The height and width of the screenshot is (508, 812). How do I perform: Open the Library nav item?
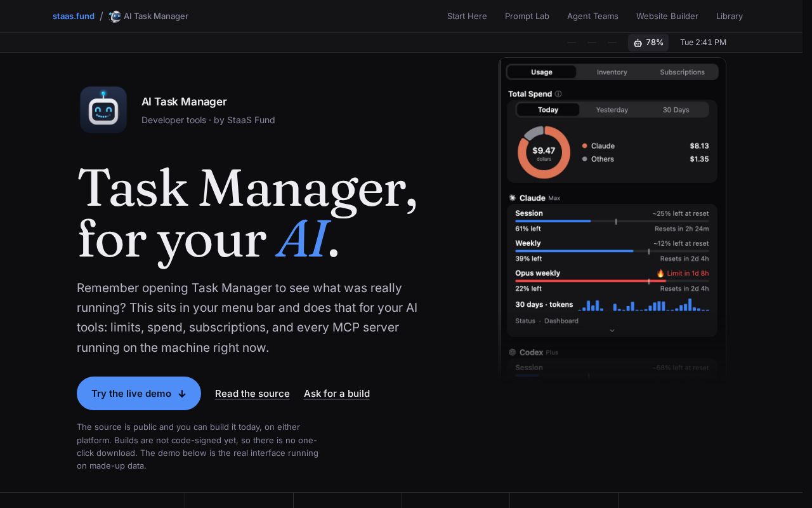730,17
